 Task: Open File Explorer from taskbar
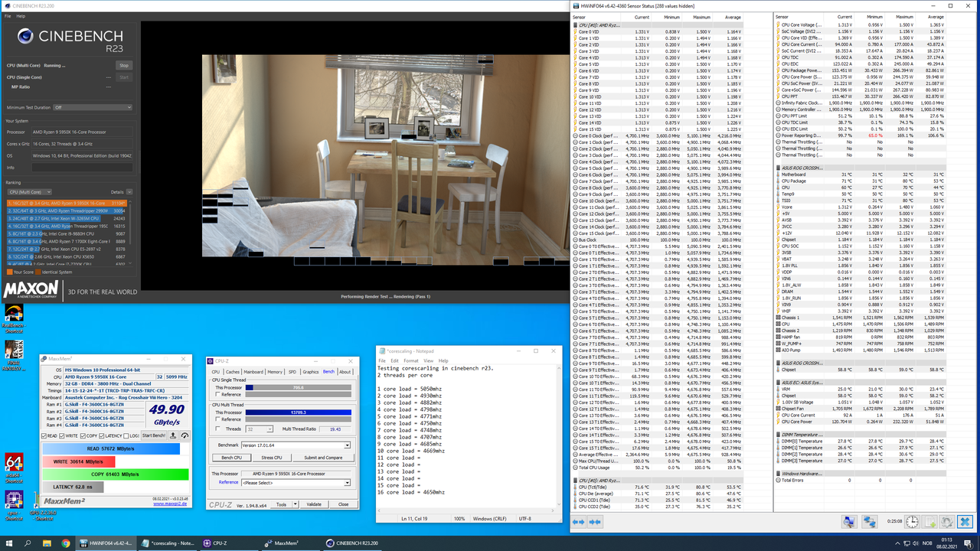pyautogui.click(x=47, y=543)
